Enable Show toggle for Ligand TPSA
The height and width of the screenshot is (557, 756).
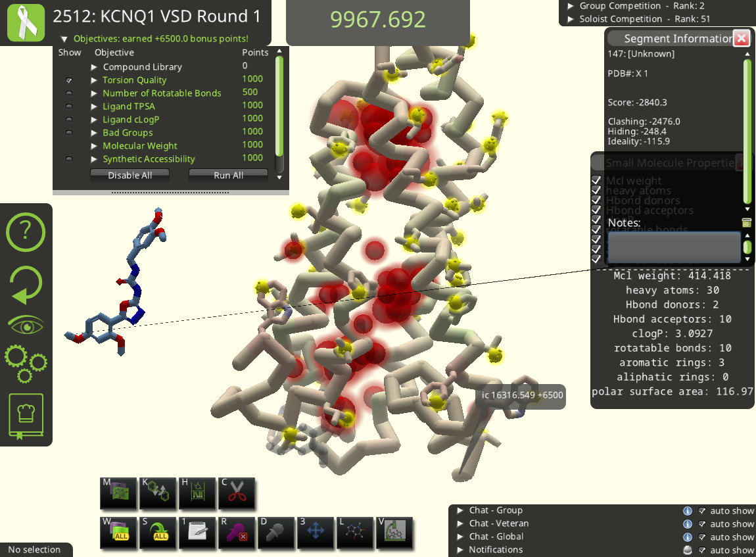(x=69, y=107)
